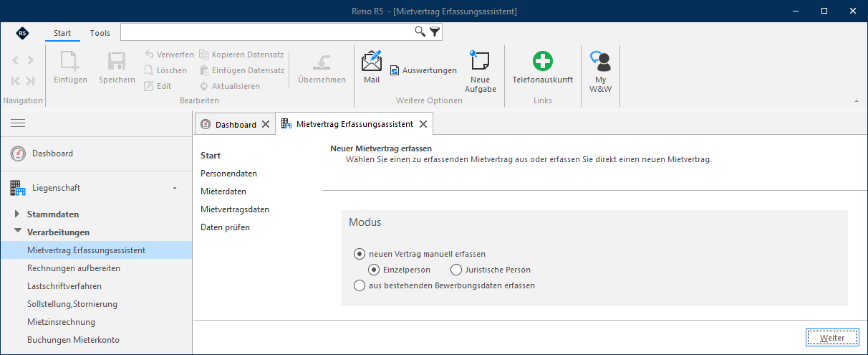The width and height of the screenshot is (868, 355).
Task: Go to previous record arrow in Navigation
Action: pos(16,60)
